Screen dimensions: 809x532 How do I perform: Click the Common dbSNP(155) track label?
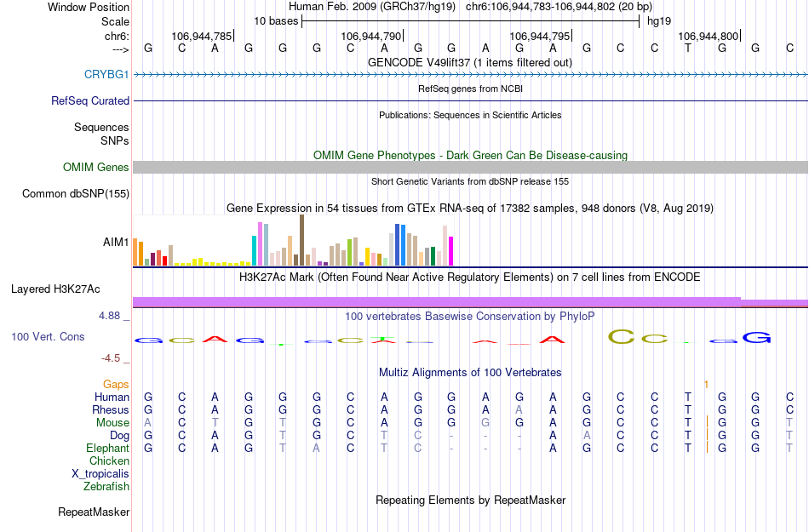tap(75, 194)
